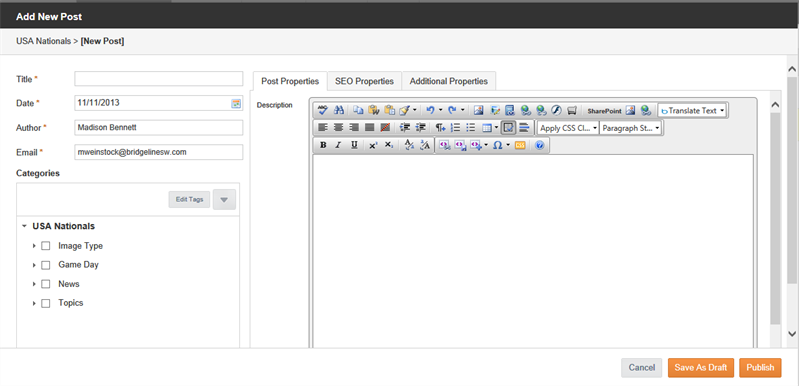Screen dimensions: 799x386
Task: Redo the last editor action
Action: point(451,110)
